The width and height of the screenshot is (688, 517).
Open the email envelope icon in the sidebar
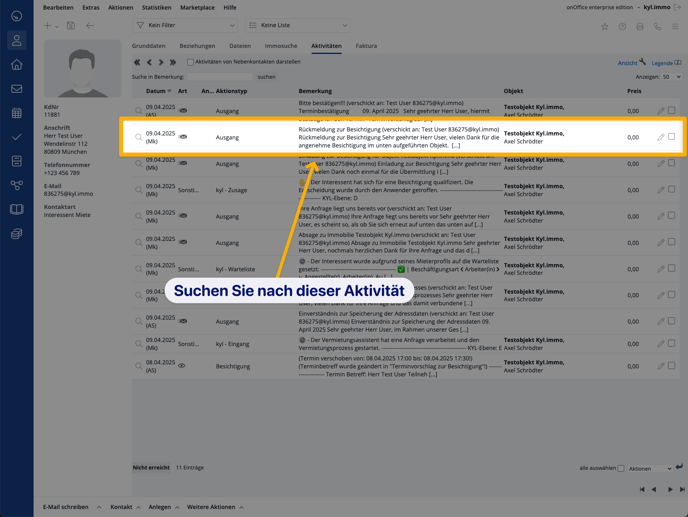pos(17,89)
